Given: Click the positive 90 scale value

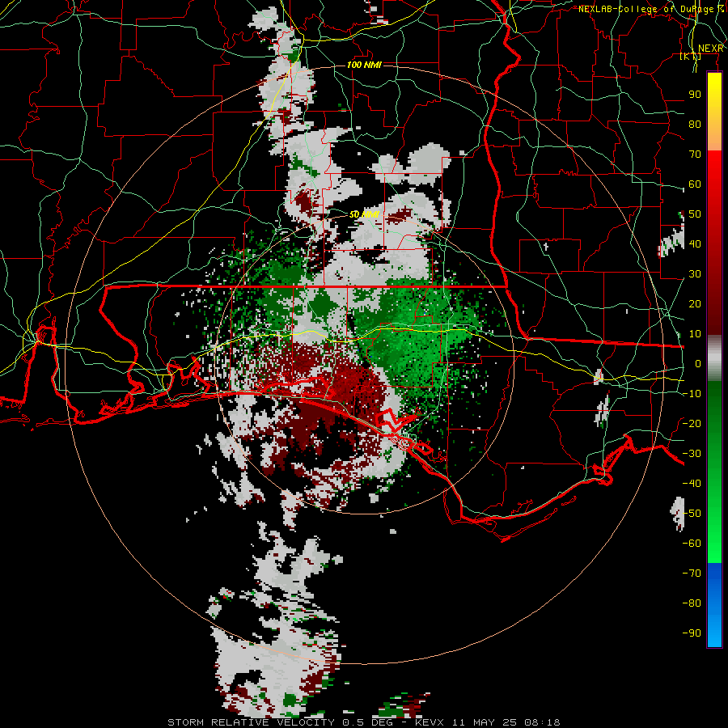Looking at the screenshot, I should click(x=695, y=95).
